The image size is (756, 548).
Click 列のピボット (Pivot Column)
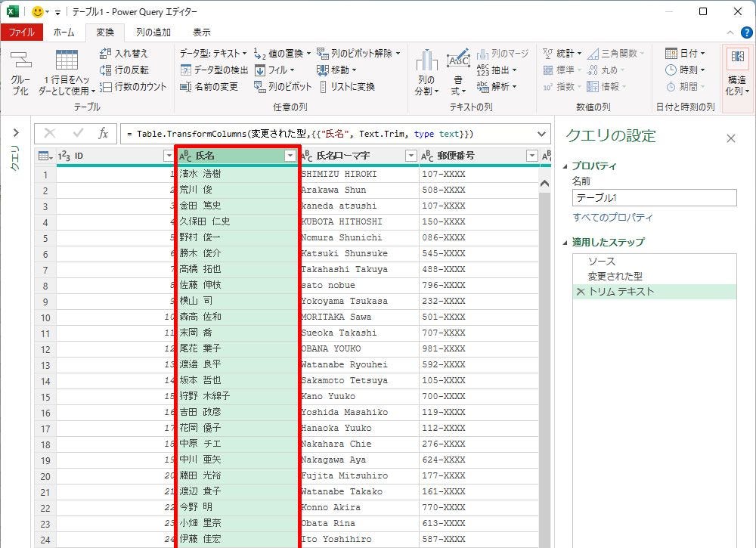(283, 87)
